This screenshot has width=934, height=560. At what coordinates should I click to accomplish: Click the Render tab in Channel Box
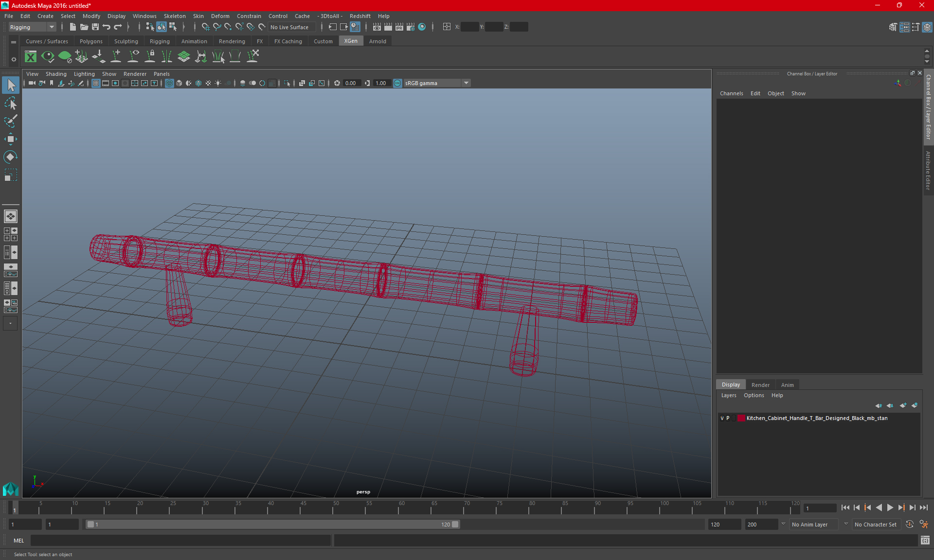[x=760, y=384]
